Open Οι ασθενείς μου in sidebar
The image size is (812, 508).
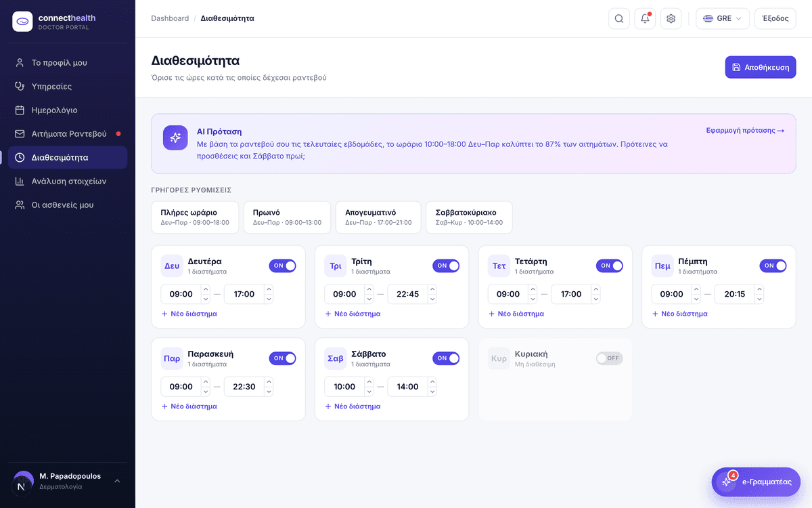[68, 205]
